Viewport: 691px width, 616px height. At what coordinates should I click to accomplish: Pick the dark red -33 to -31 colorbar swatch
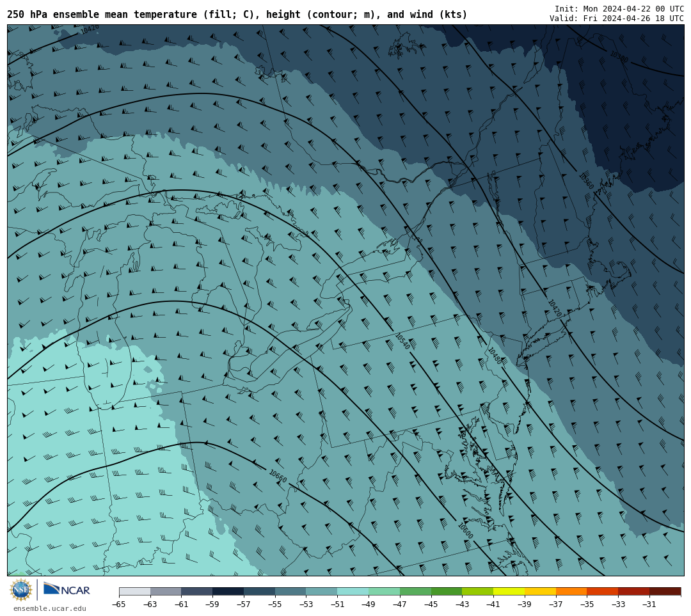[x=633, y=592]
